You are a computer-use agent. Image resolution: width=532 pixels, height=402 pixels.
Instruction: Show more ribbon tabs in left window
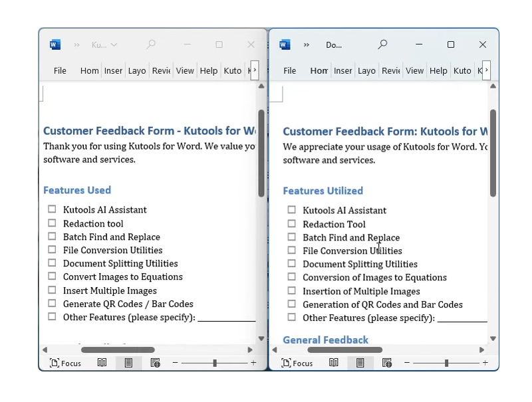[255, 70]
